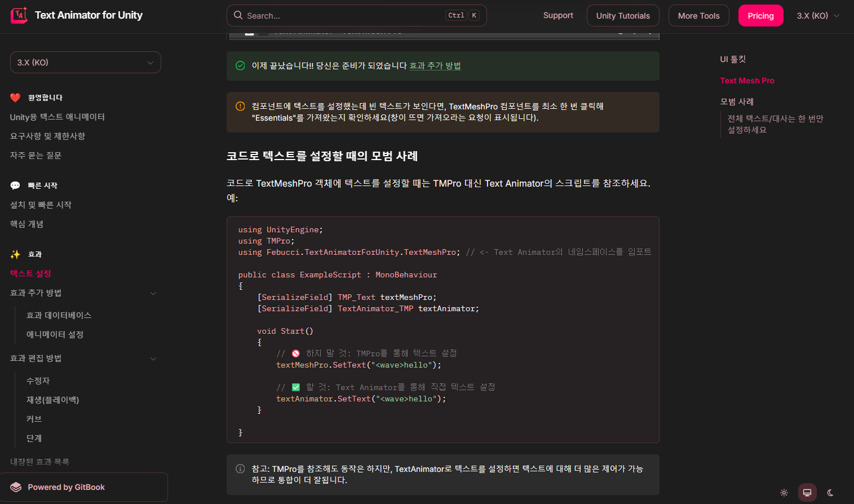
Task: Select 텍스트 설정 sidebar item
Action: [31, 273]
